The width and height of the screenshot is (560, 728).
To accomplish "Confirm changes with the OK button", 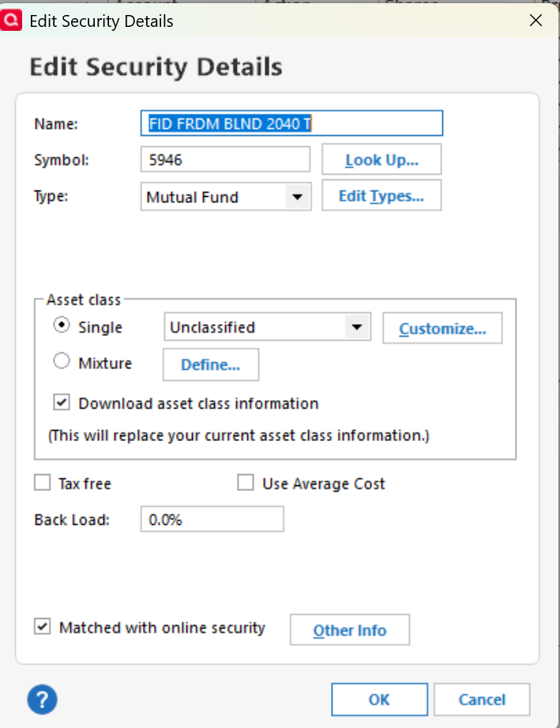I will [x=379, y=700].
